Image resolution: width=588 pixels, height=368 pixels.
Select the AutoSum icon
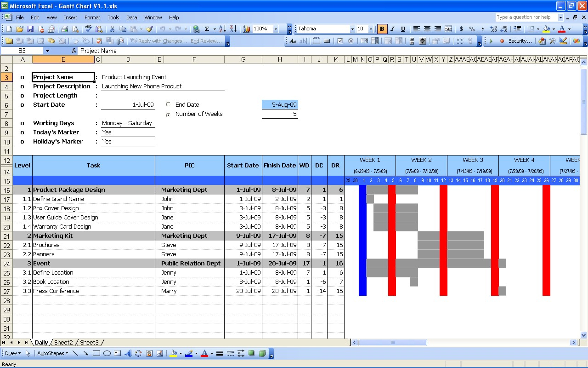coord(206,29)
